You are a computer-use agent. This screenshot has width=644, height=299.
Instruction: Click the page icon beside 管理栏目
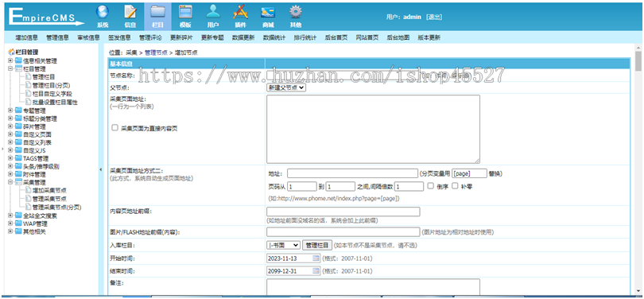(28, 76)
